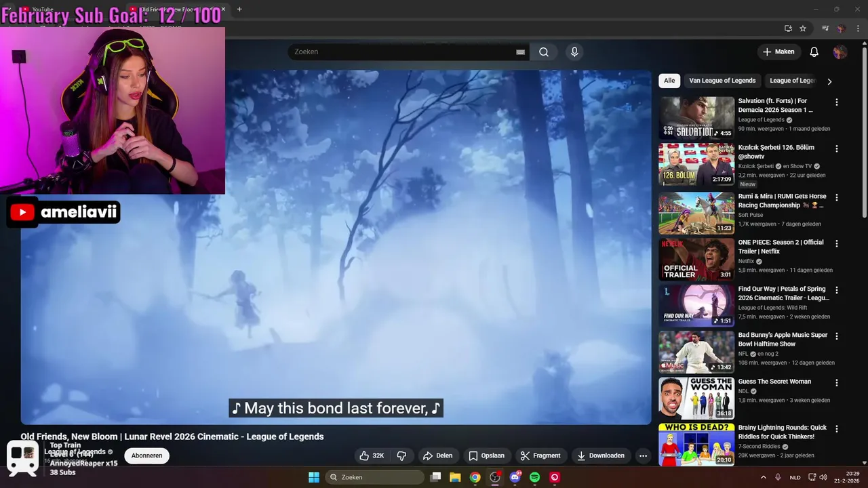Viewport: 868px width, 488px height.
Task: Dislike the video with thumbs down
Action: [401, 455]
